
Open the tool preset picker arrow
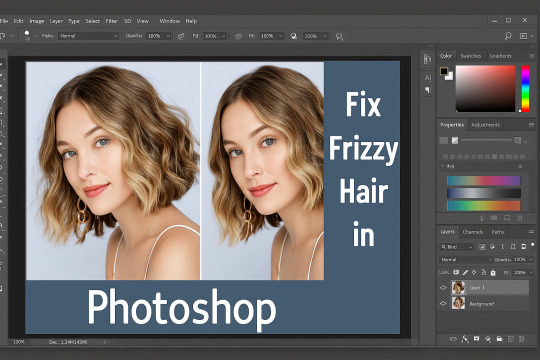[x=12, y=36]
